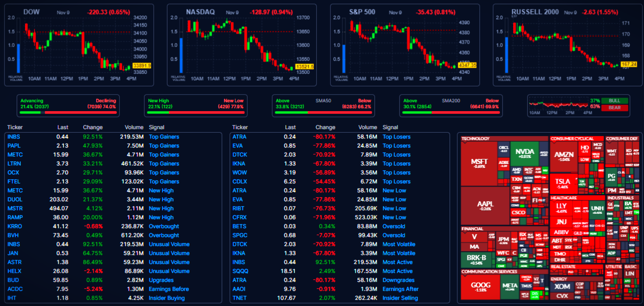Click the AMZN tile in heatmap
This screenshot has height=306, width=644.
[563, 157]
